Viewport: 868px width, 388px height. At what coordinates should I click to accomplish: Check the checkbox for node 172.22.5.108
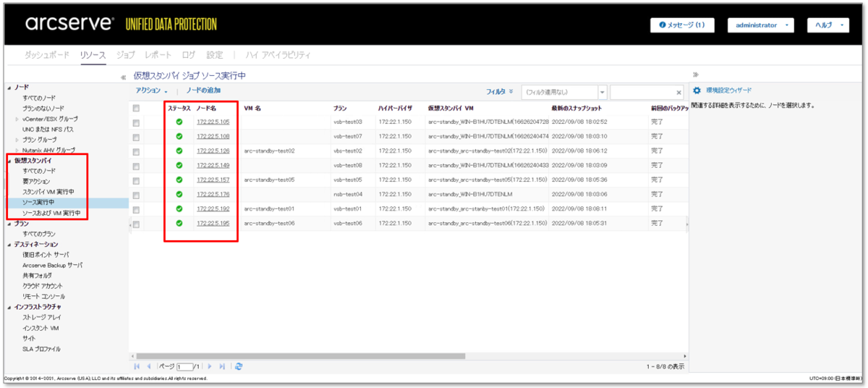tap(136, 137)
